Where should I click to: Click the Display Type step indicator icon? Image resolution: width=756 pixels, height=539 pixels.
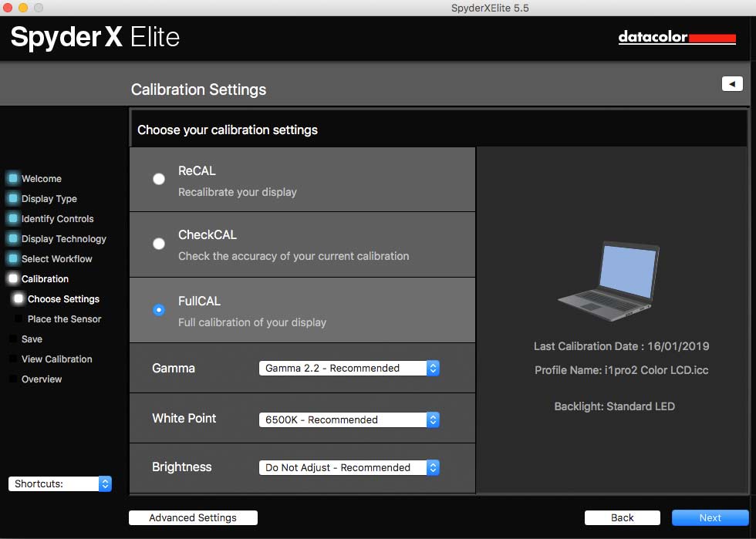(x=13, y=199)
